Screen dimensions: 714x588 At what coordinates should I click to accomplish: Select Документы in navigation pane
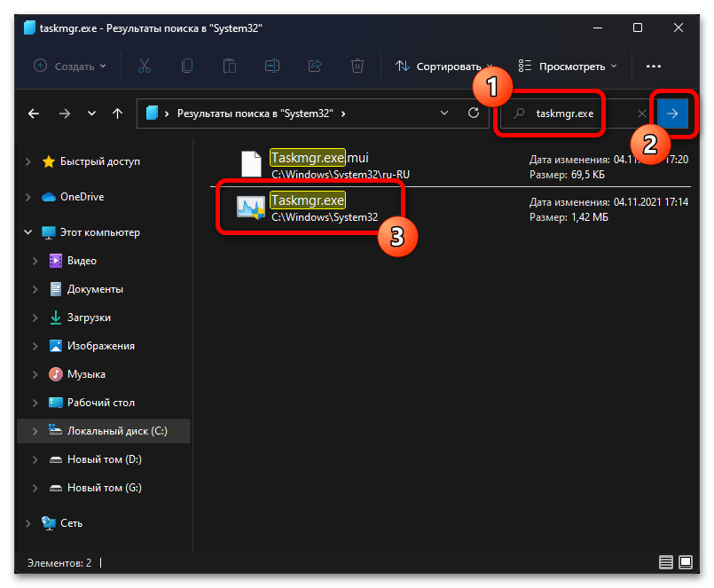tap(95, 289)
